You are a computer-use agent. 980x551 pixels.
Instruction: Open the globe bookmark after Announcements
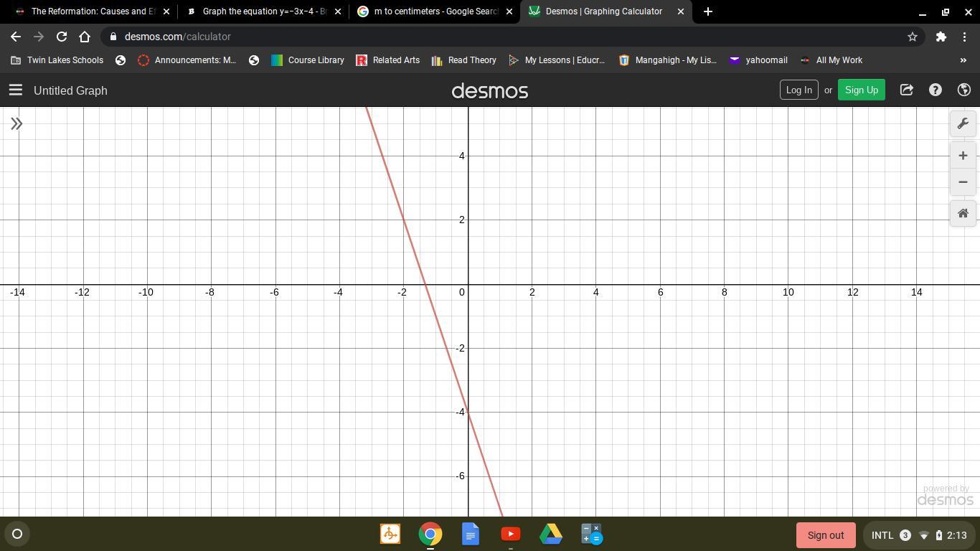(254, 60)
